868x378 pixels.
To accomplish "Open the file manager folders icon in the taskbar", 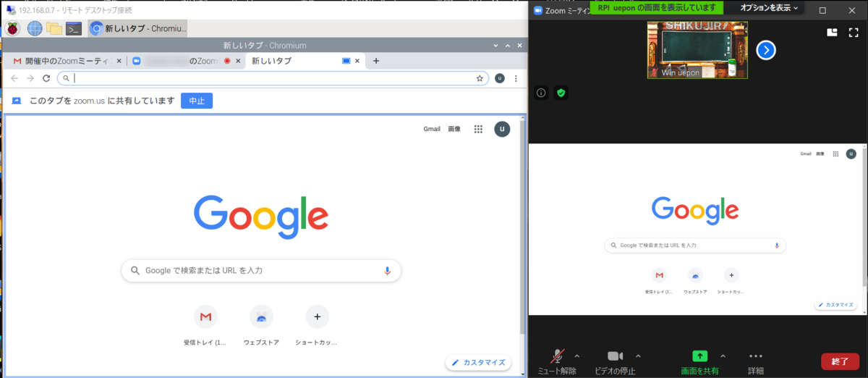I will pyautogui.click(x=54, y=29).
